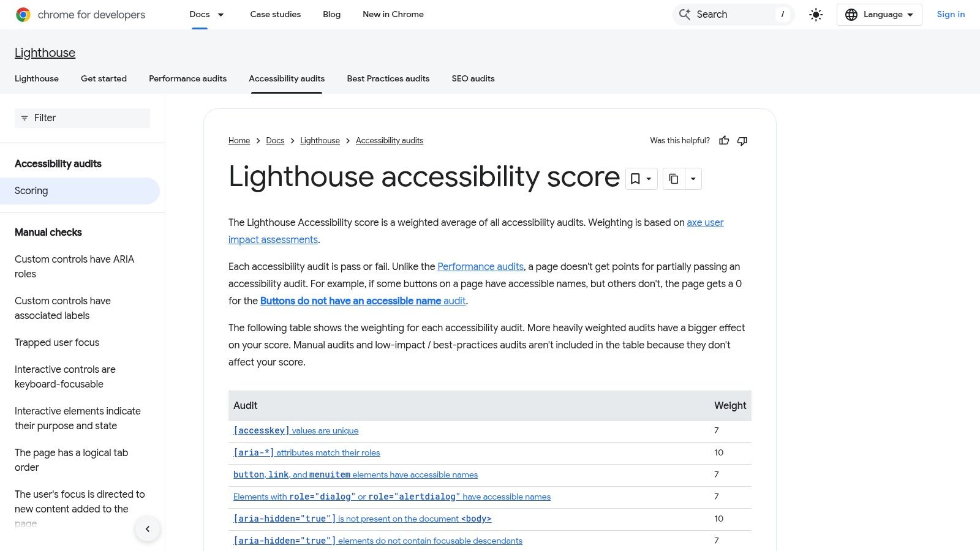Give positive feedback with the thumbs-up icon
This screenshot has height=551, width=980.
pos(724,140)
